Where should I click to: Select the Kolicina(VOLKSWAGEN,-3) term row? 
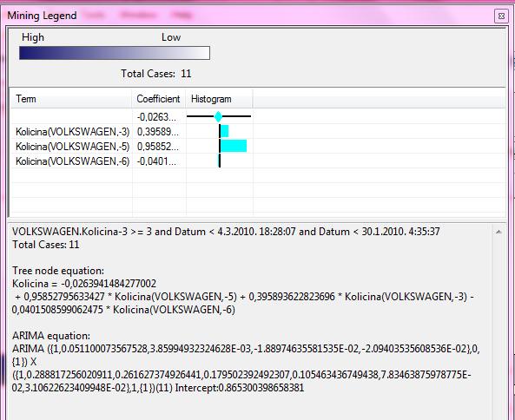(x=73, y=132)
